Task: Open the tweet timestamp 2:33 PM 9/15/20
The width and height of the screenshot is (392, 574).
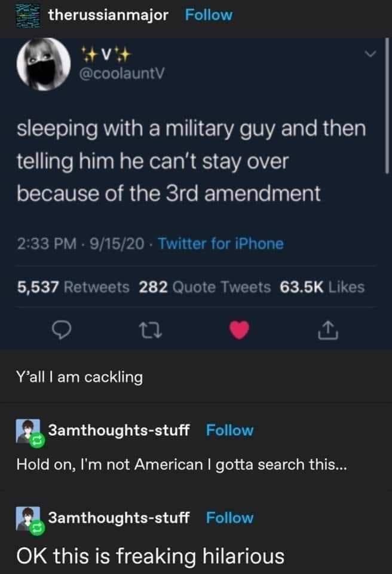Action: 81,244
